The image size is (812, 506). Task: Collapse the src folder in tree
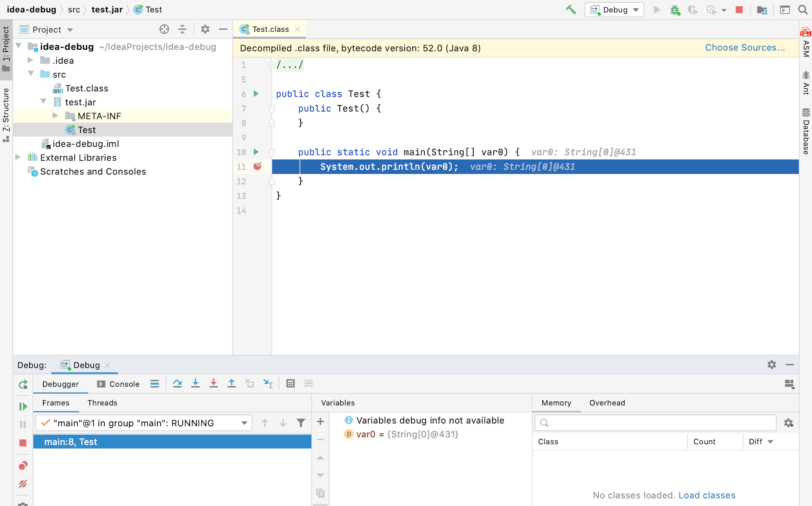click(31, 74)
